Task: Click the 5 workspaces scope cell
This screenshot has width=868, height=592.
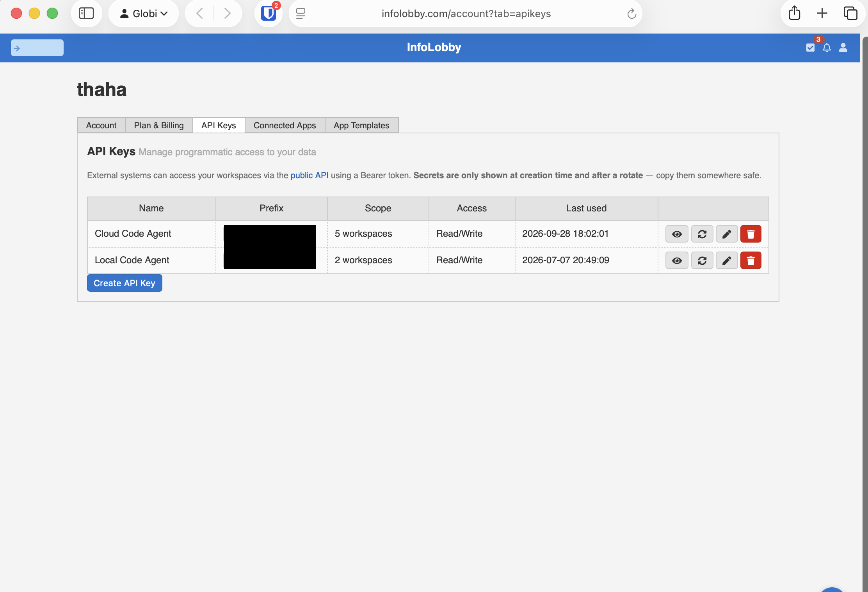Action: pyautogui.click(x=378, y=234)
